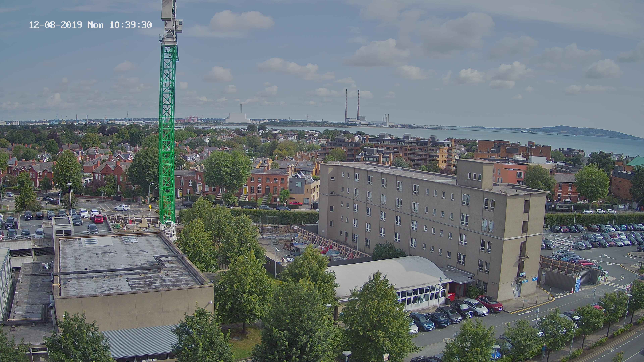Click the weekday Mon in timestamp overlay
The width and height of the screenshot is (644, 362).
point(95,25)
